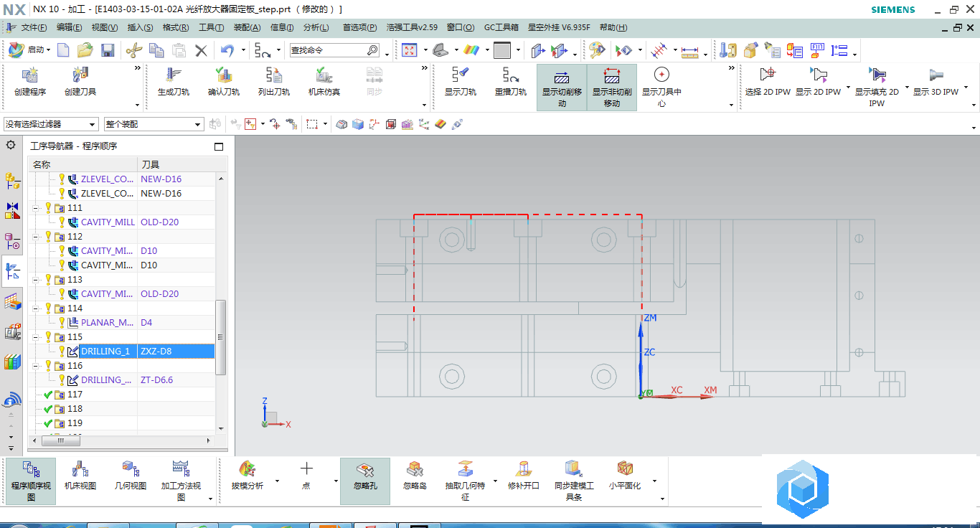980x528 pixels.
Task: Click the Undo arrow icon
Action: (x=227, y=50)
